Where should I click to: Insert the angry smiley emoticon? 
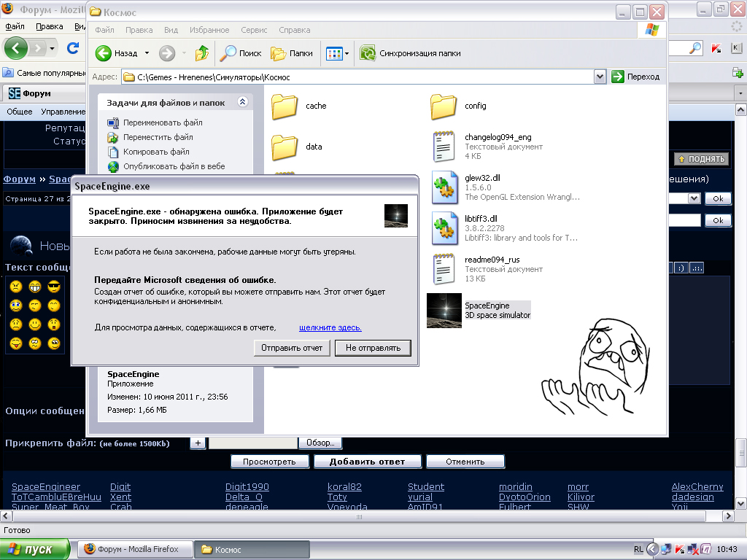(16, 287)
